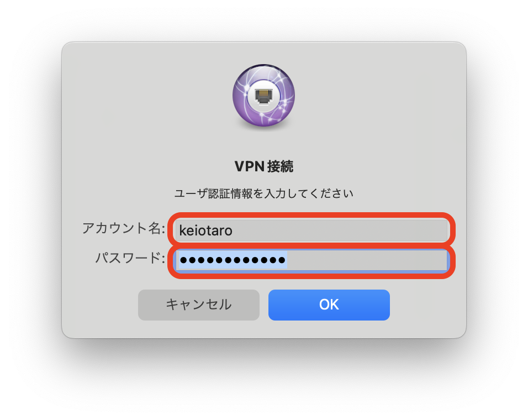Focus the アカウント名 text field
The image size is (528, 420).
click(x=311, y=230)
